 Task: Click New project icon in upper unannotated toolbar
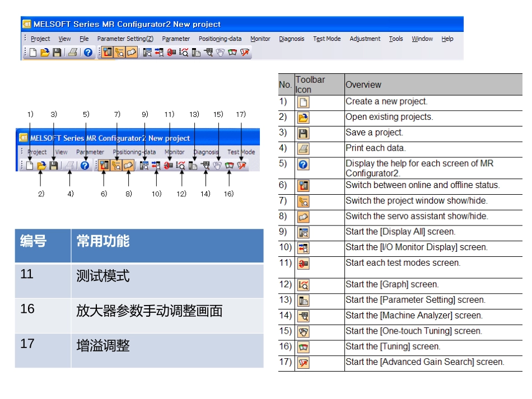[x=33, y=52]
